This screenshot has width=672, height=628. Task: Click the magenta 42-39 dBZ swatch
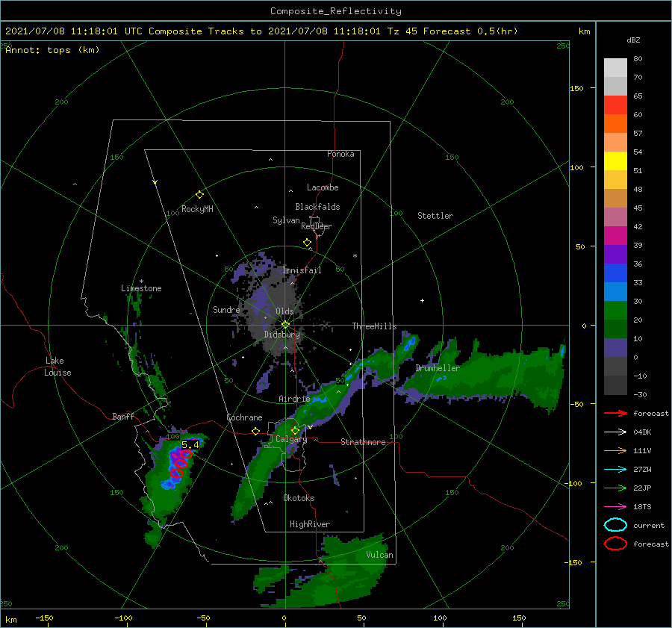(615, 236)
